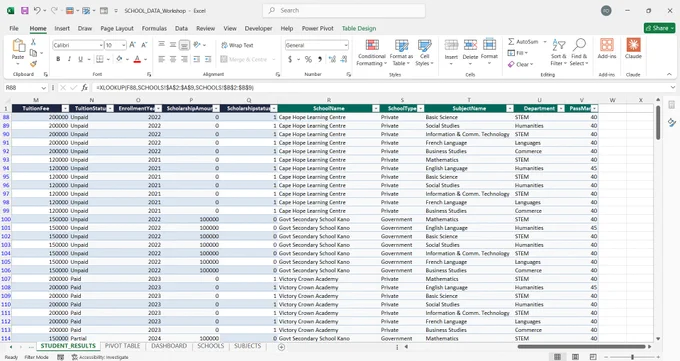680x361 pixels.
Task: Collapse the ribbon with chevron
Action: [669, 75]
